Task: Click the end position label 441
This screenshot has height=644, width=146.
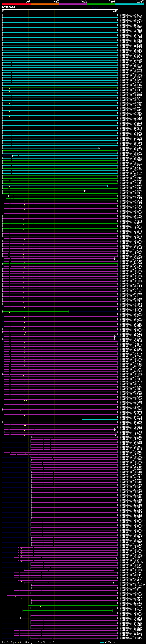Action: click(115, 11)
